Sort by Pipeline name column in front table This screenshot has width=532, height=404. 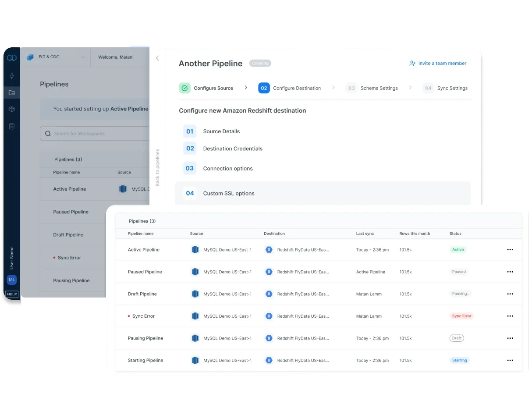click(141, 234)
